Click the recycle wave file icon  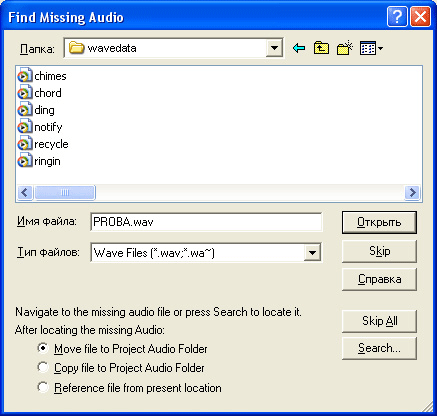[25, 144]
